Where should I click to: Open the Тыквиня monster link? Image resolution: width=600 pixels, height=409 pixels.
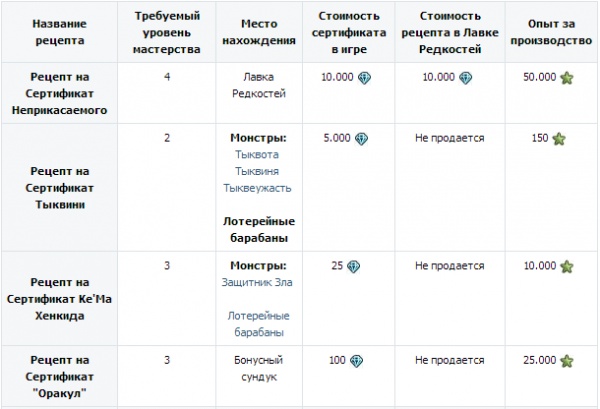point(257,171)
